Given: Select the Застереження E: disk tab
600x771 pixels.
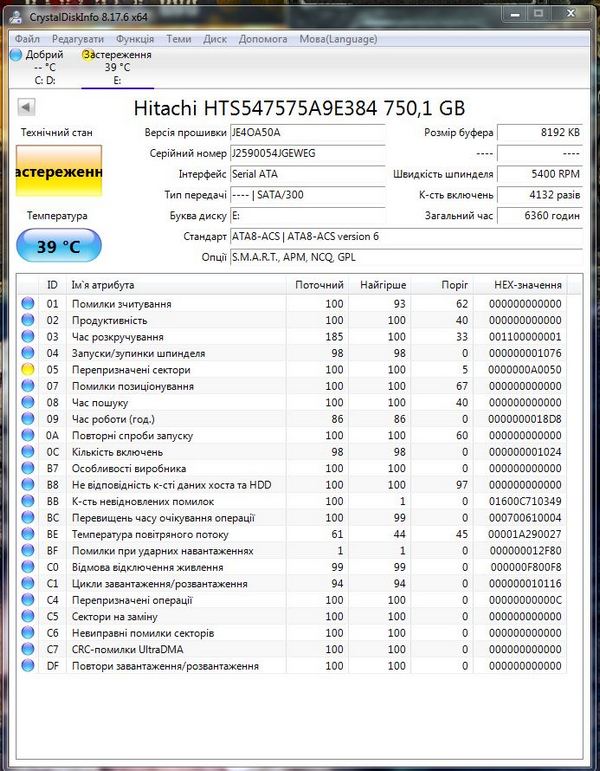Looking at the screenshot, I should tap(117, 67).
